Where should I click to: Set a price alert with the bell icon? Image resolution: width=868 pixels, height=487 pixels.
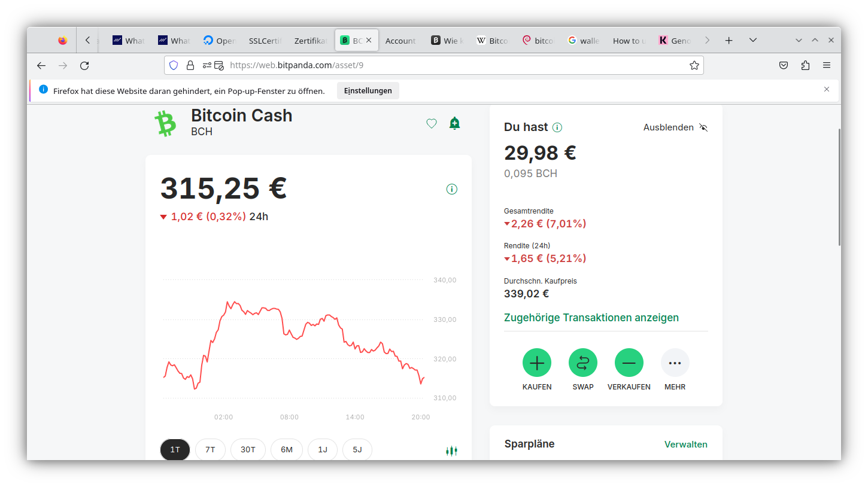coord(455,124)
